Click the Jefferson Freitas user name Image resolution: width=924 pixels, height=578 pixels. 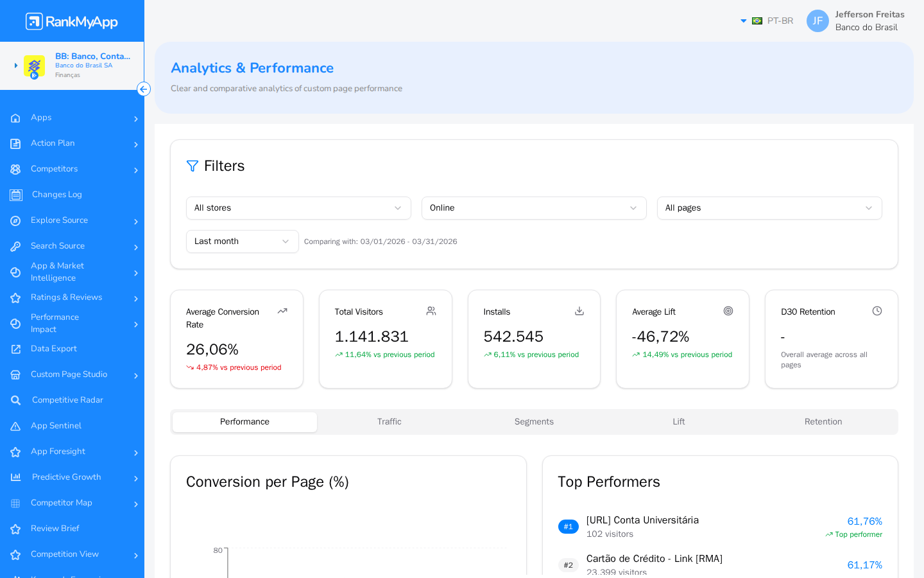870,15
